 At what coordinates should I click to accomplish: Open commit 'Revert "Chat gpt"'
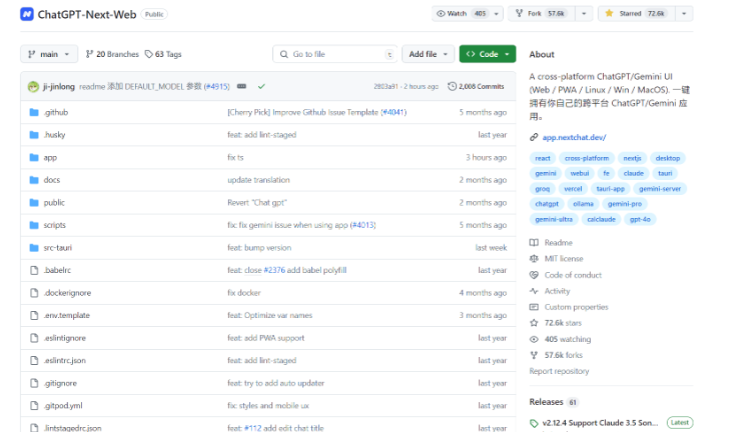[257, 203]
